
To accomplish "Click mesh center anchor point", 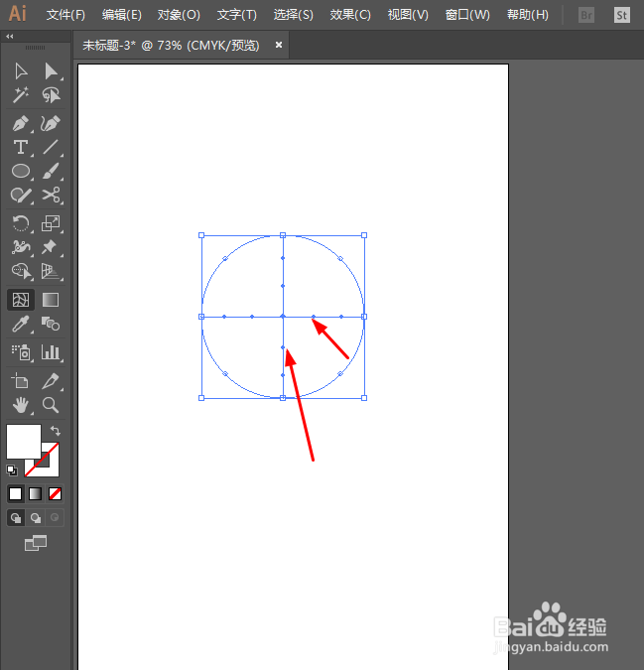I will (x=283, y=317).
